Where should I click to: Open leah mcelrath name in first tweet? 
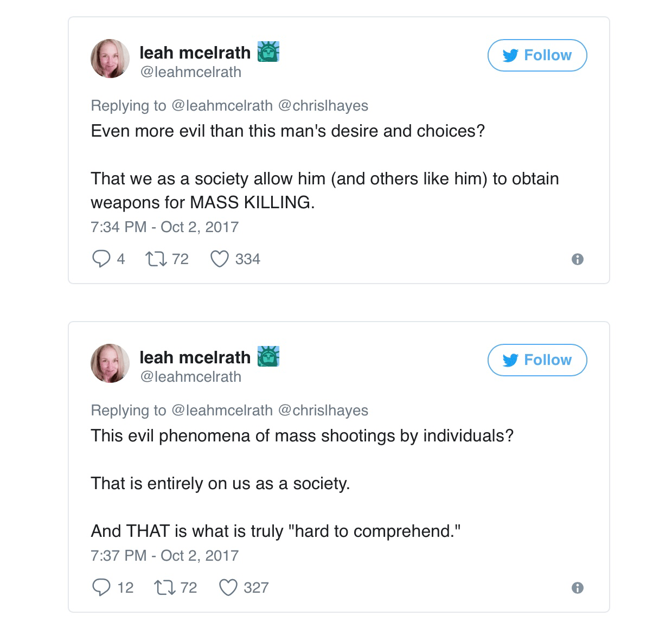pos(195,53)
